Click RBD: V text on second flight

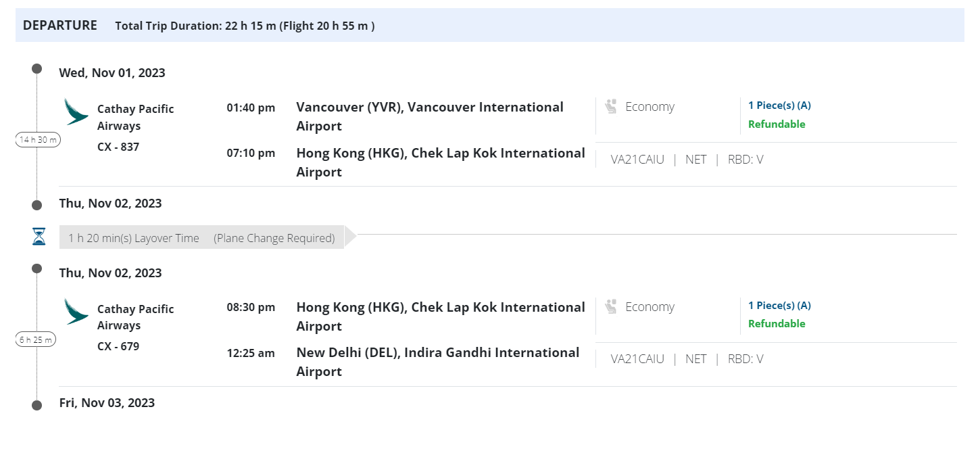(x=745, y=359)
